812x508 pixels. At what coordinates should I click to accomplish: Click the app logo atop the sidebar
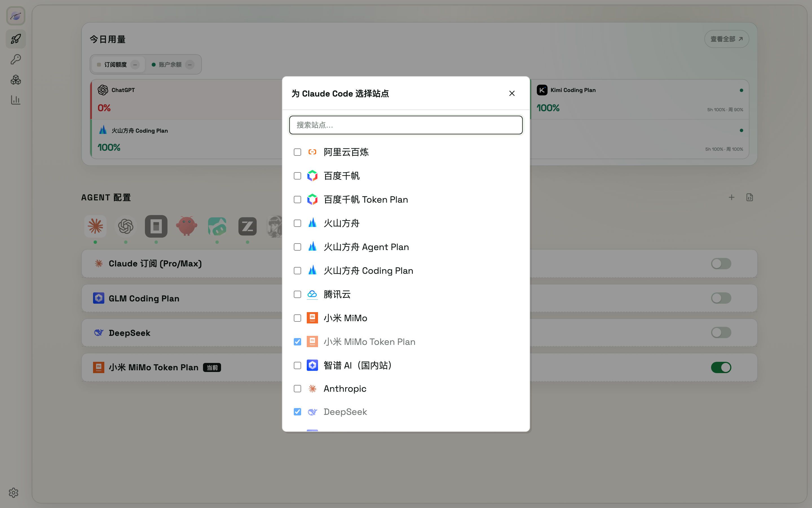point(16,16)
